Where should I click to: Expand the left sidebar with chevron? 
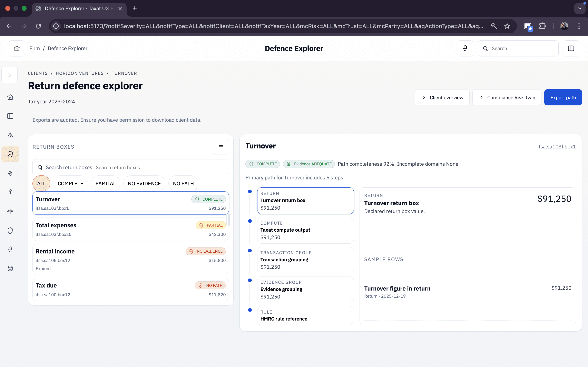pos(9,75)
